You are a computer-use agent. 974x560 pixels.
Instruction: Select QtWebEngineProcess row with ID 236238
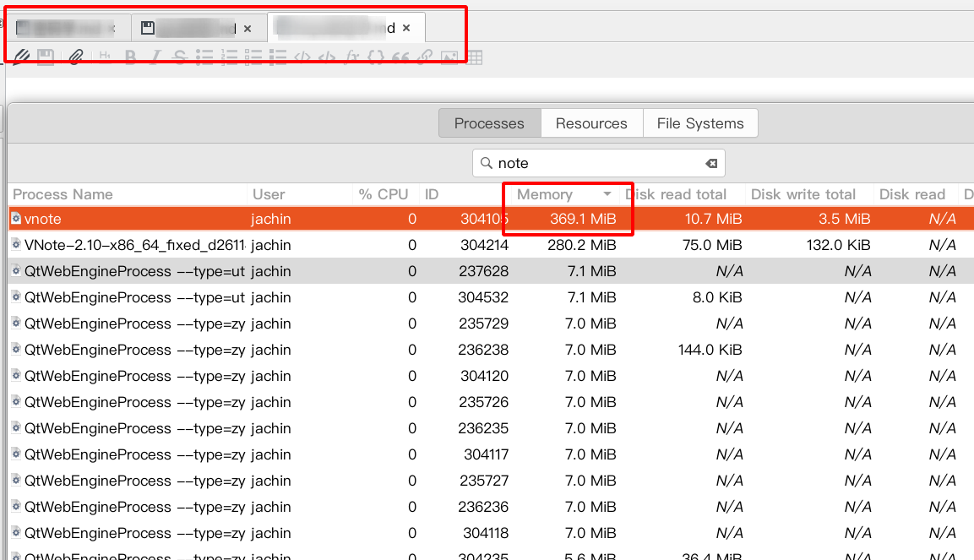click(491, 350)
